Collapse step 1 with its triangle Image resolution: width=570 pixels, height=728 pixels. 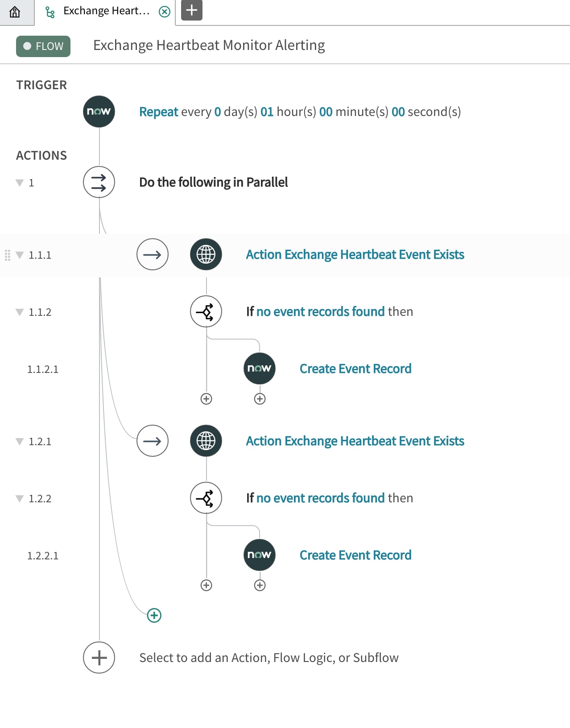coord(20,183)
